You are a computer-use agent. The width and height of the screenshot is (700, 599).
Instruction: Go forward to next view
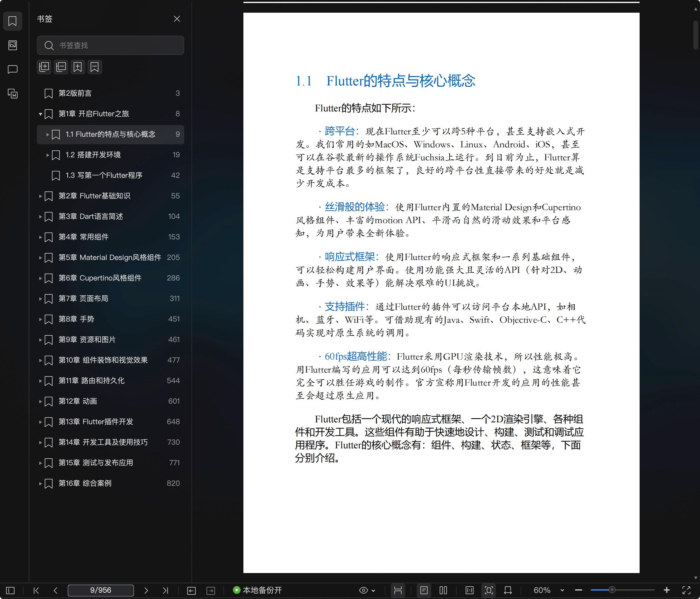[211, 590]
